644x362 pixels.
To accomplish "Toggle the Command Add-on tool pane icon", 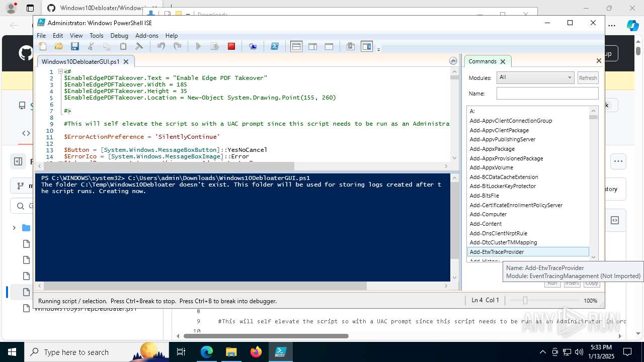I will 367,46.
